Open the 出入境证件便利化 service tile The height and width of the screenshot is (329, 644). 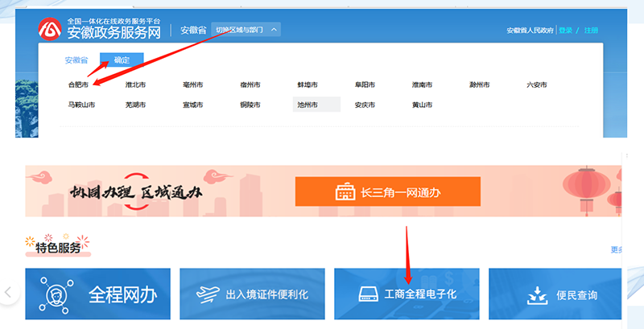252,294
